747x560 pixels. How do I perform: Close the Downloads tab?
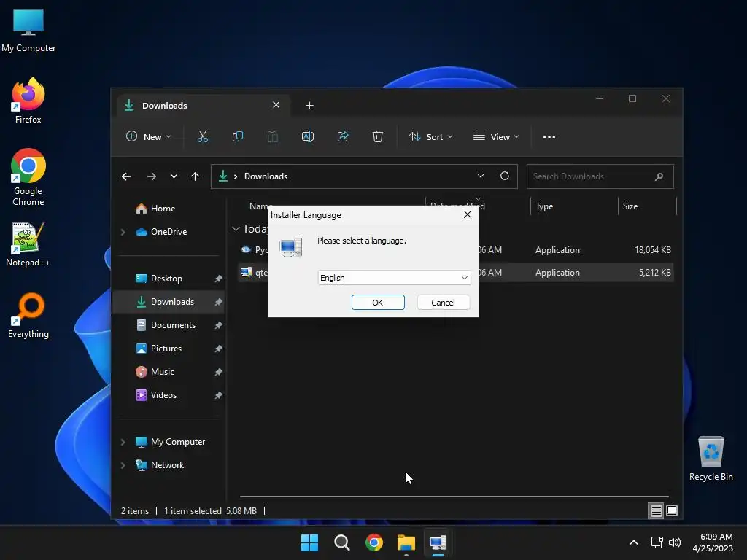pyautogui.click(x=276, y=105)
